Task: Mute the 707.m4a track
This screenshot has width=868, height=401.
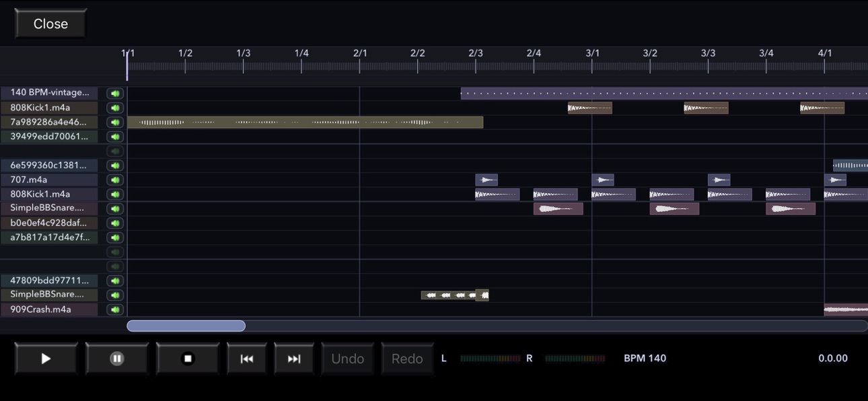Action: (x=115, y=180)
